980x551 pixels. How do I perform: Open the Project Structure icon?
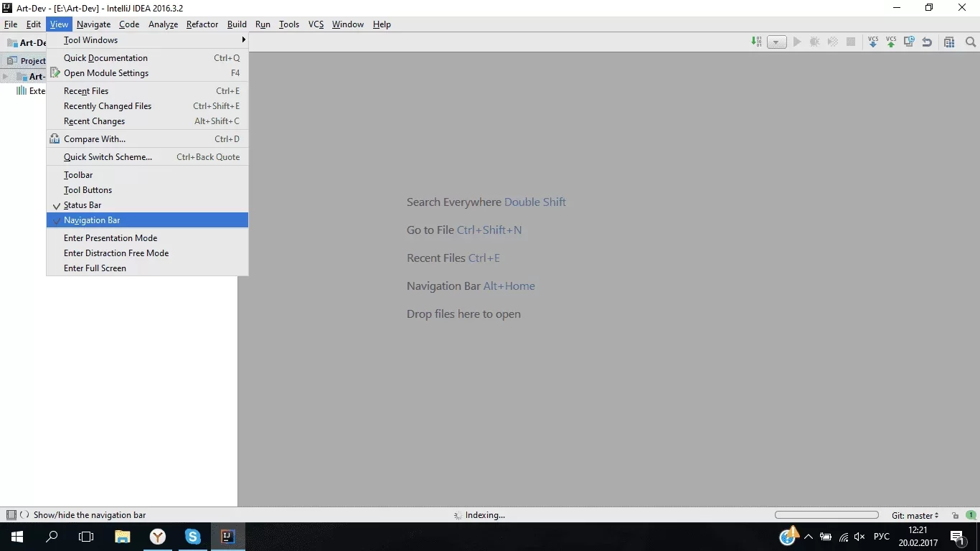(949, 42)
